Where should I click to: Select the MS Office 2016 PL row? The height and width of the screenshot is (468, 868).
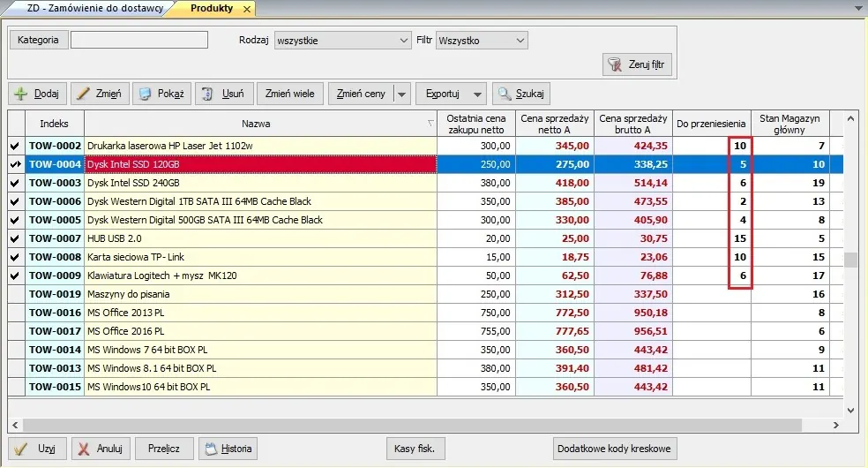tap(425, 331)
